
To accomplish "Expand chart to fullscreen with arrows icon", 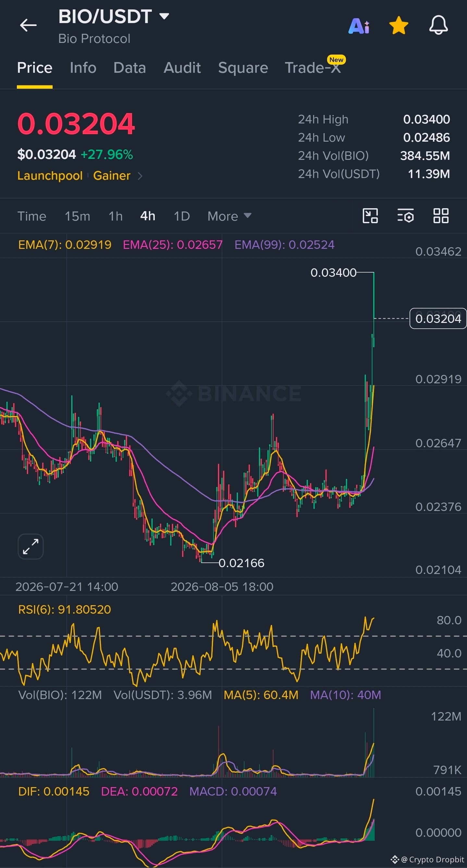I will pyautogui.click(x=31, y=546).
